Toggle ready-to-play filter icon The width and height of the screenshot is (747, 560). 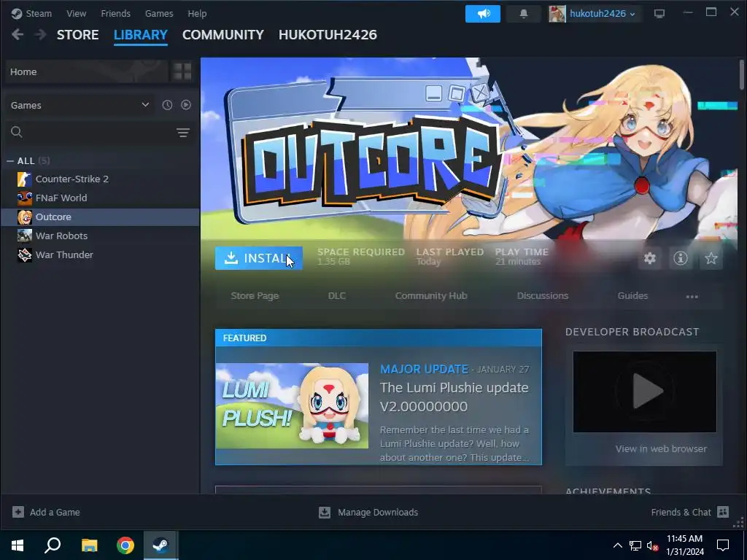[186, 105]
